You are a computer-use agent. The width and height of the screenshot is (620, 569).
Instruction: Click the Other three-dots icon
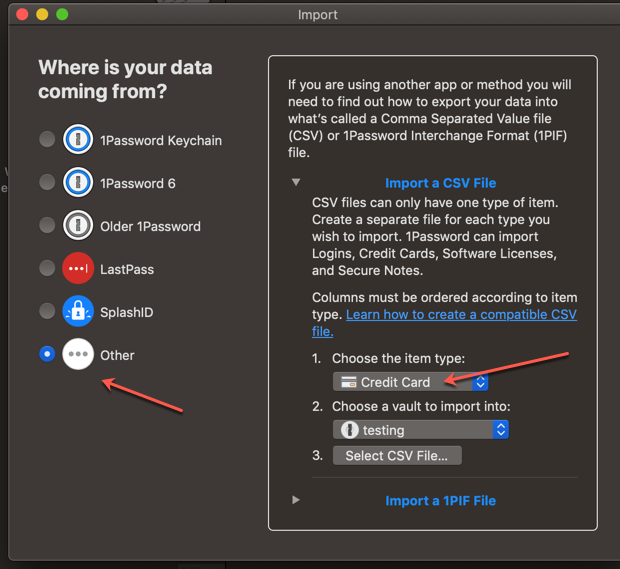coord(78,354)
